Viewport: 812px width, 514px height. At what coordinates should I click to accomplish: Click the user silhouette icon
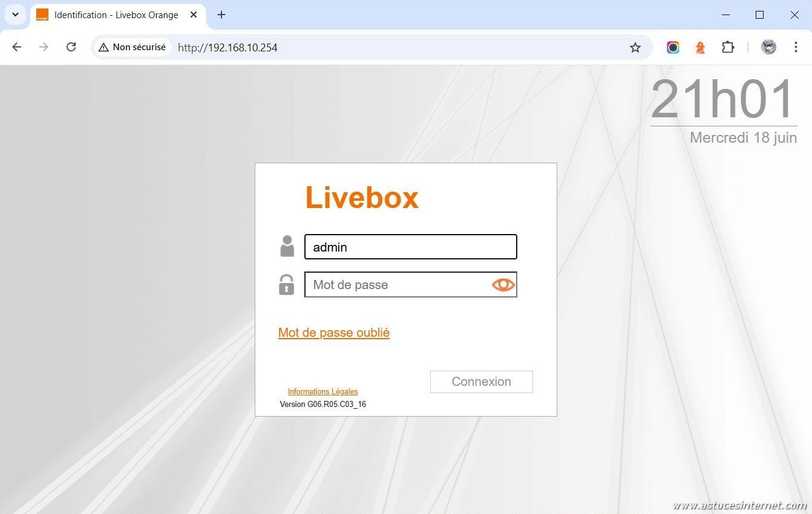287,246
